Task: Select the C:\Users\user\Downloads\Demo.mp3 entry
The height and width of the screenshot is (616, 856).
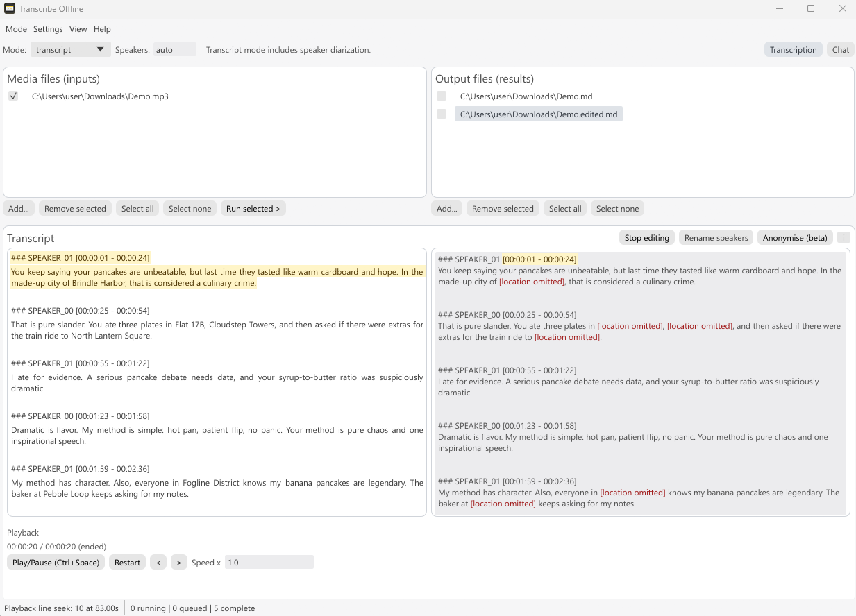Action: pos(100,96)
